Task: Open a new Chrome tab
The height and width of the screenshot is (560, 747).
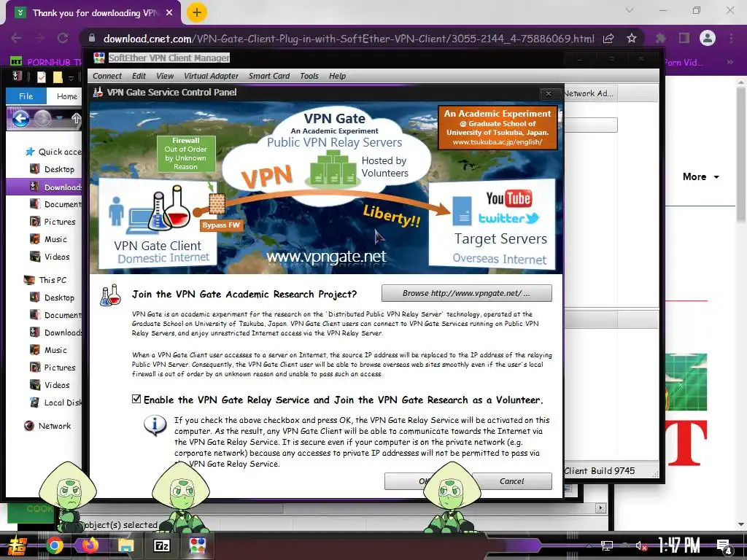Action: 197,12
